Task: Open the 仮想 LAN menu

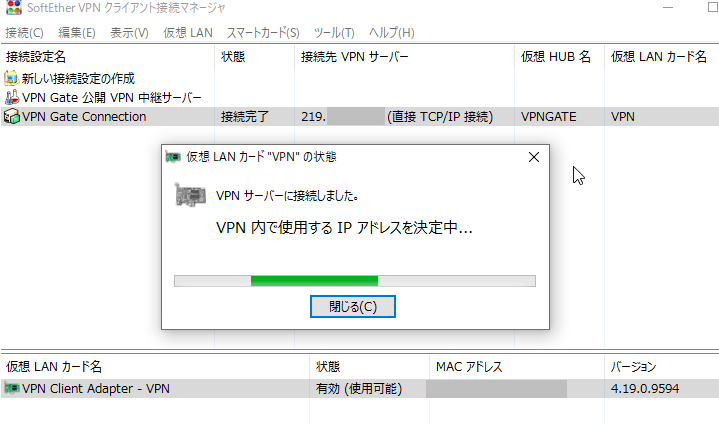Action: click(x=188, y=33)
